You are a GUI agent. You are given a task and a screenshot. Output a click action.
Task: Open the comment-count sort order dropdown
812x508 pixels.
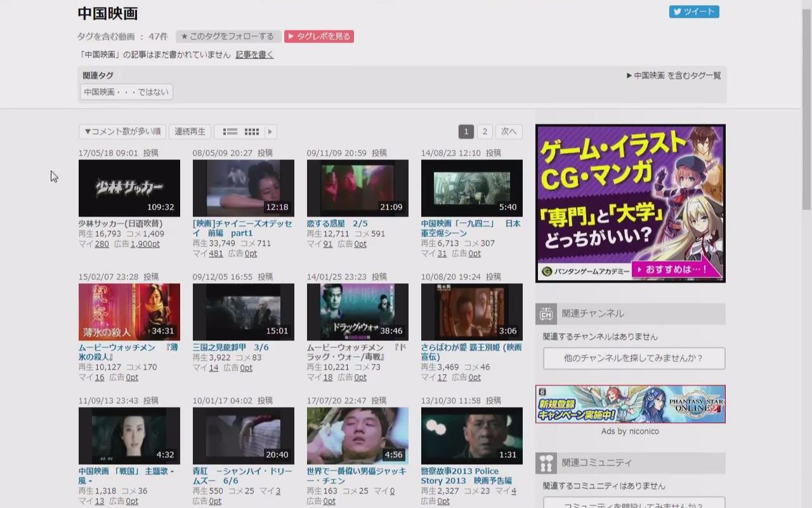(122, 131)
